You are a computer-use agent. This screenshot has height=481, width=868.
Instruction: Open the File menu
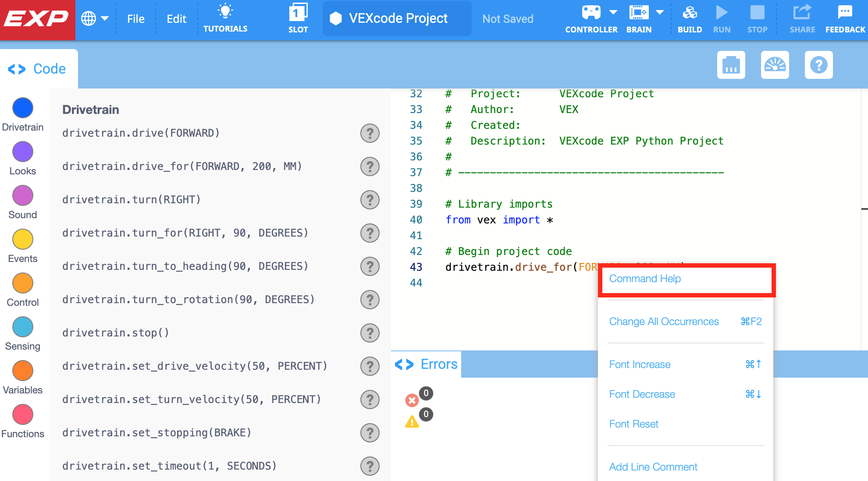pyautogui.click(x=136, y=18)
